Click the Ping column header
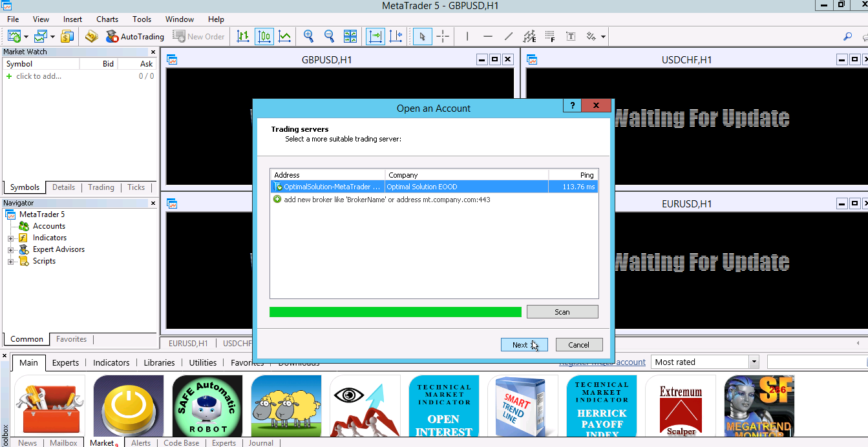Screen dimensions: 868x447 [573, 175]
